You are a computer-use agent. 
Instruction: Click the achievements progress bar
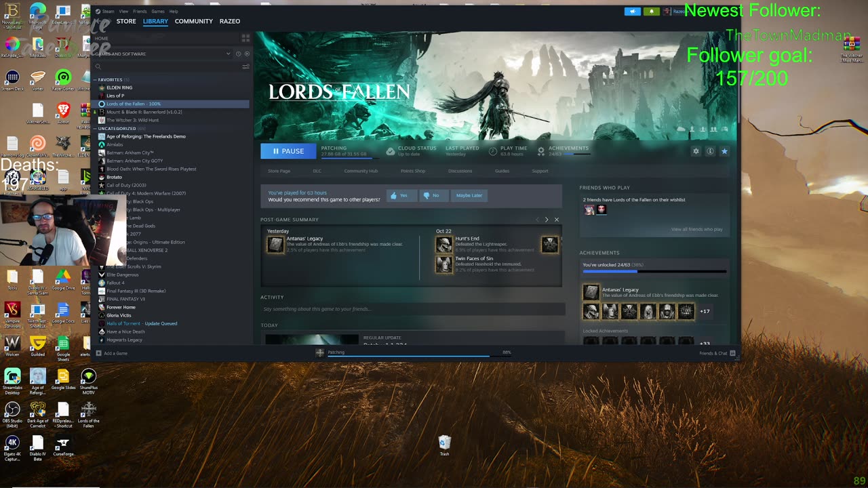point(654,271)
